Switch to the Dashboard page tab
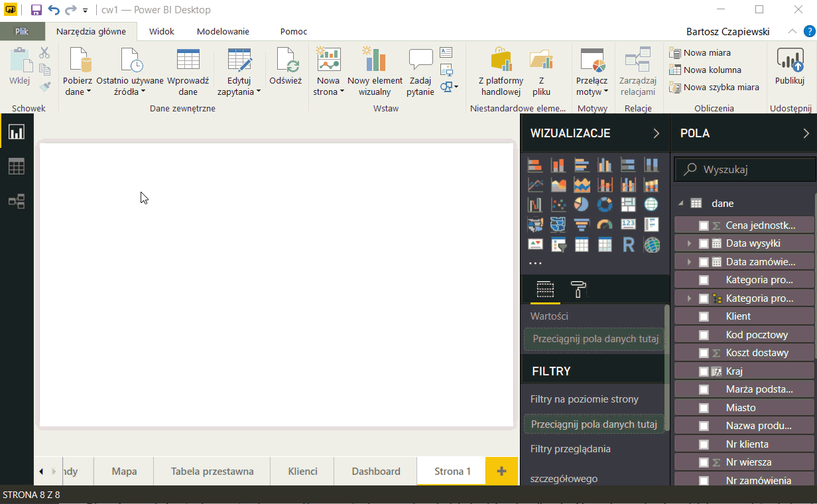The height and width of the screenshot is (504, 817). pos(375,472)
